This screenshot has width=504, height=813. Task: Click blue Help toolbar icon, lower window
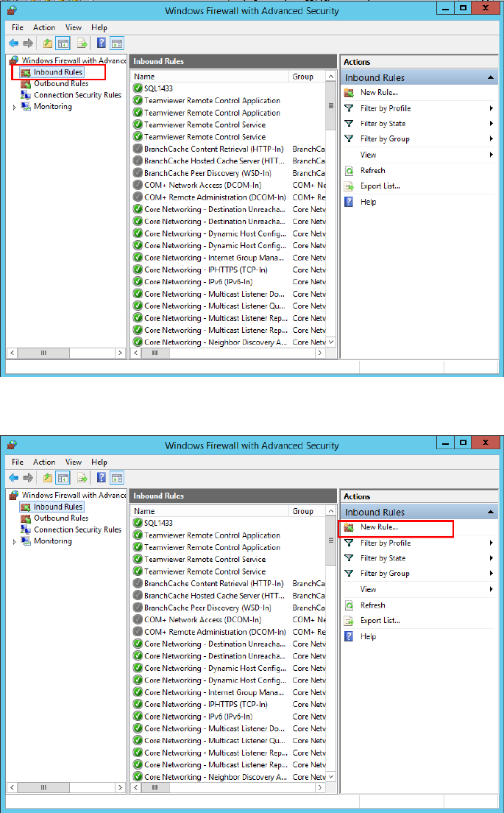coord(102,478)
